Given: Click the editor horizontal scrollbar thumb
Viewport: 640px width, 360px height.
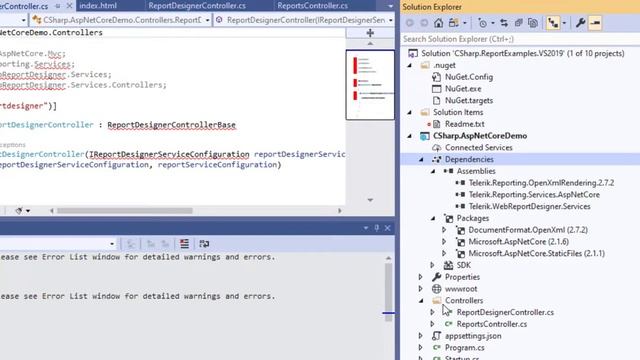Looking at the screenshot, I should pyautogui.click(x=124, y=211).
